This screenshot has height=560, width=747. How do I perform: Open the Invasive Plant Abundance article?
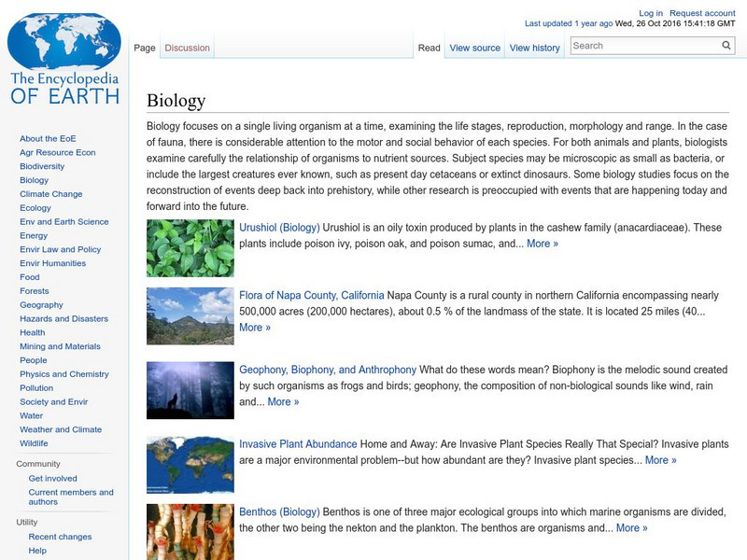298,444
